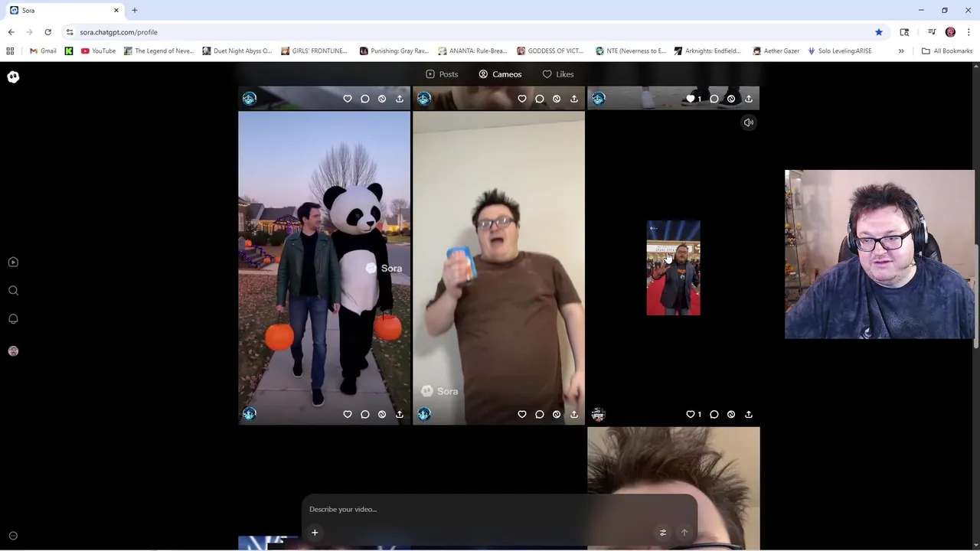This screenshot has width=980, height=551.
Task: Open the explore video feed icon in sidebar
Action: click(13, 262)
